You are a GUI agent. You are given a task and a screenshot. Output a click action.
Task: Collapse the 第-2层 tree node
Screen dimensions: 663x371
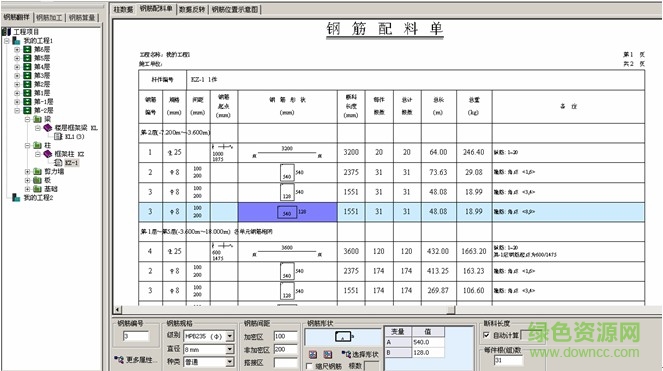[x=17, y=110]
